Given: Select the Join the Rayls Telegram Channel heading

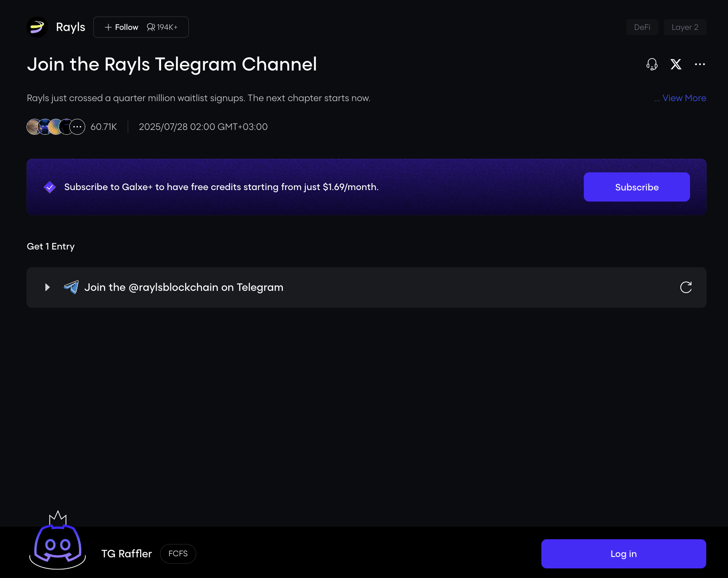Looking at the screenshot, I should [172, 64].
